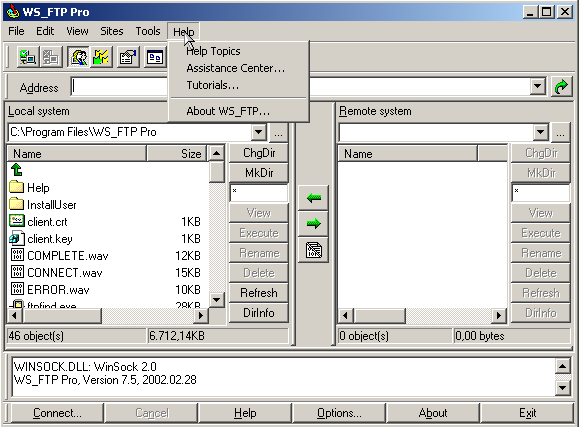Sort local list by Name column header
This screenshot has height=427, width=579.
click(77, 154)
